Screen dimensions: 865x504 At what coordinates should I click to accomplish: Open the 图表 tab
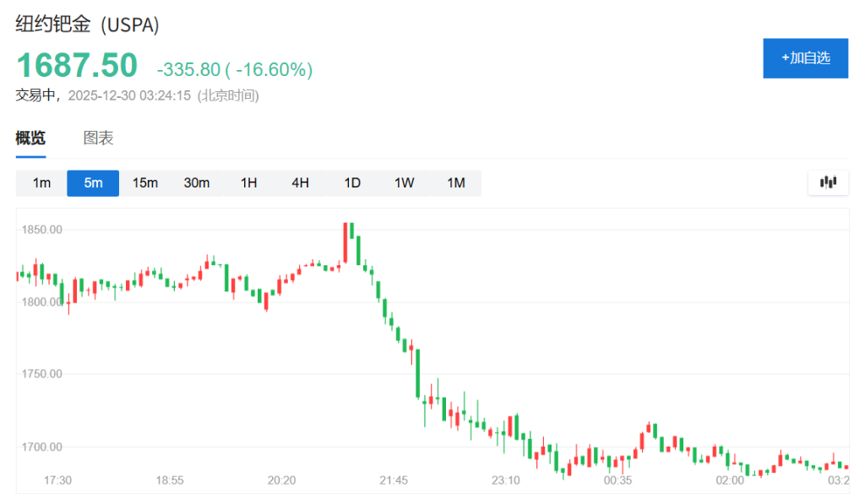[98, 138]
